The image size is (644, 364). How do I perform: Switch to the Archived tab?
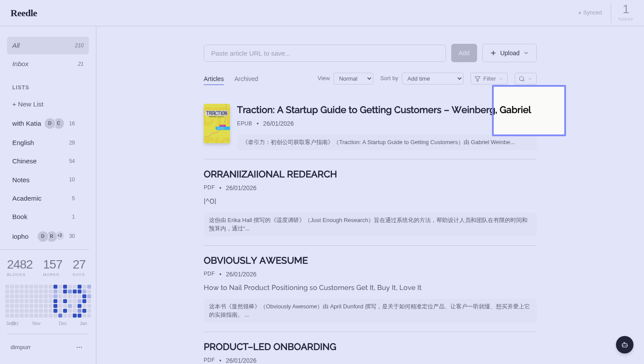(x=246, y=79)
